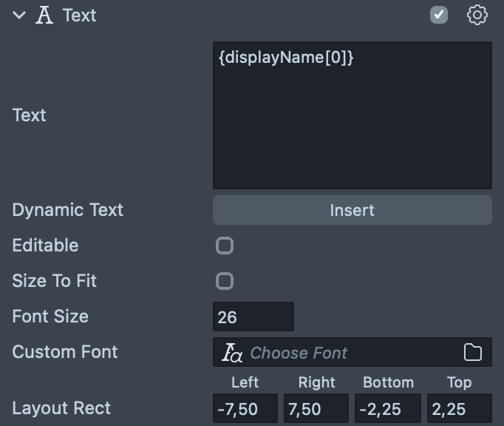The height and width of the screenshot is (426, 504).
Task: Click inside the {displayName[0]} text area
Action: [x=352, y=115]
